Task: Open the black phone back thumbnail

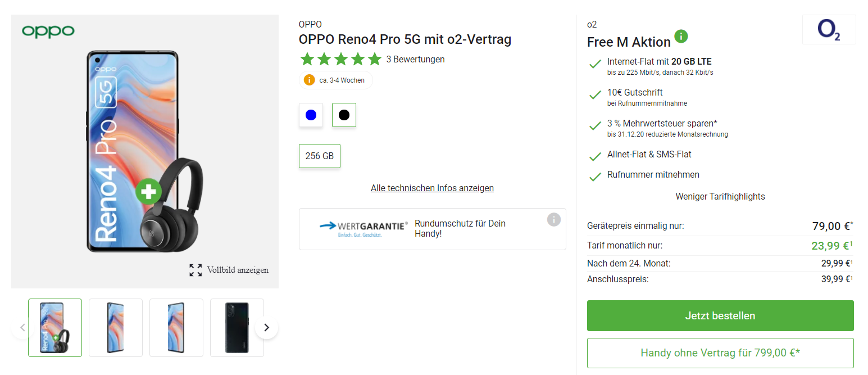Action: click(237, 327)
